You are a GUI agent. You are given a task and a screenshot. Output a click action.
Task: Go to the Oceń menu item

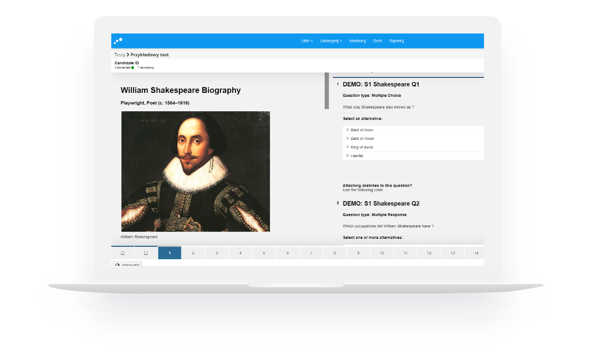tap(378, 41)
